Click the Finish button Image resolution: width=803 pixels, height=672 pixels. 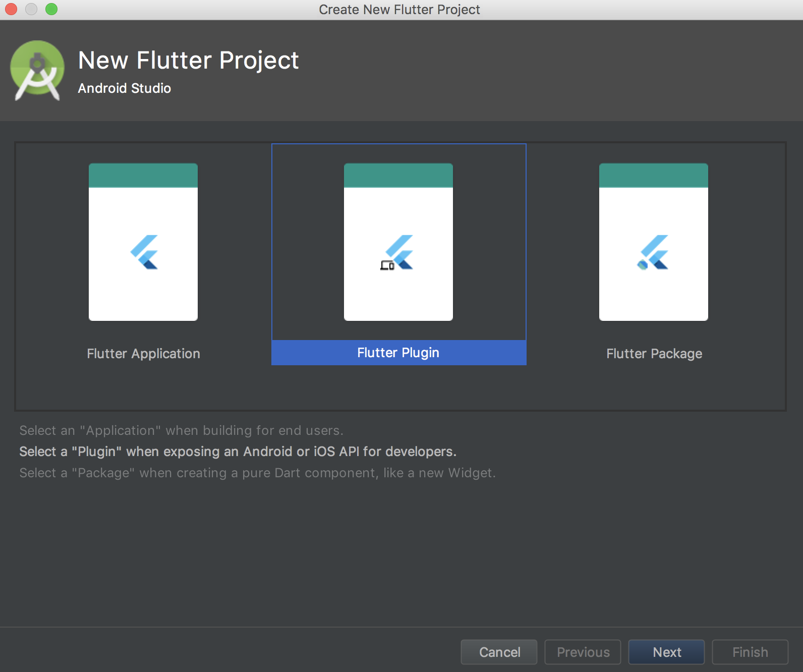coord(750,652)
